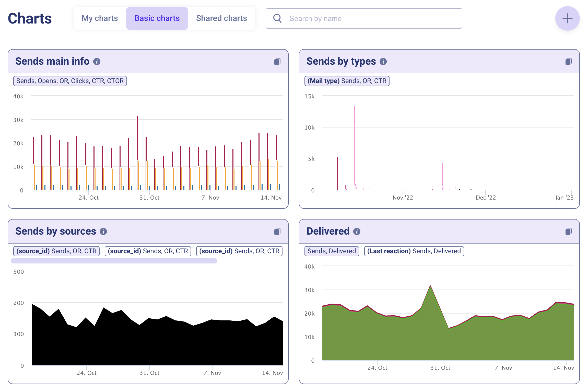
Task: Choose second '(source_id) Sends, OR, CTR' chip
Action: click(x=148, y=251)
